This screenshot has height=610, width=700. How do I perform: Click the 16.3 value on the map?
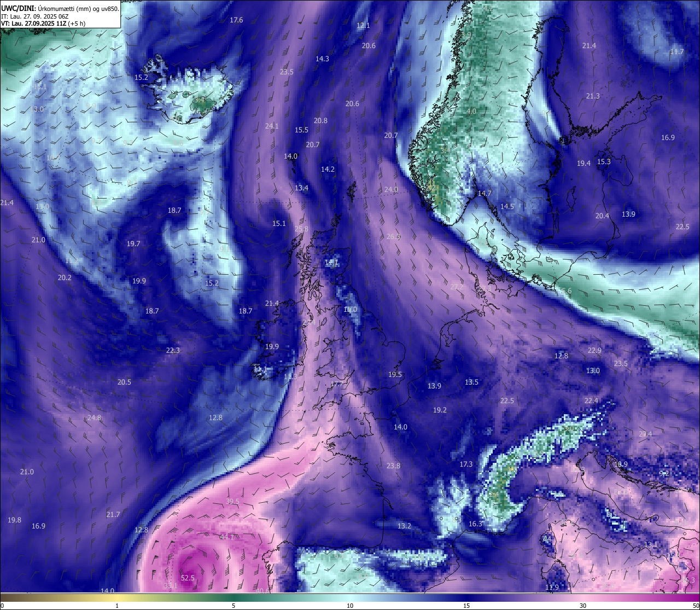coord(476,524)
